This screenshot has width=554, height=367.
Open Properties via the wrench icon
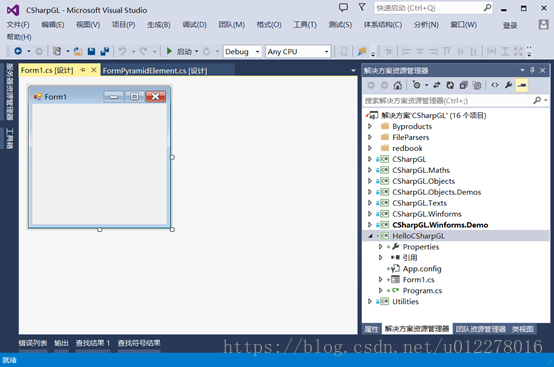[508, 85]
